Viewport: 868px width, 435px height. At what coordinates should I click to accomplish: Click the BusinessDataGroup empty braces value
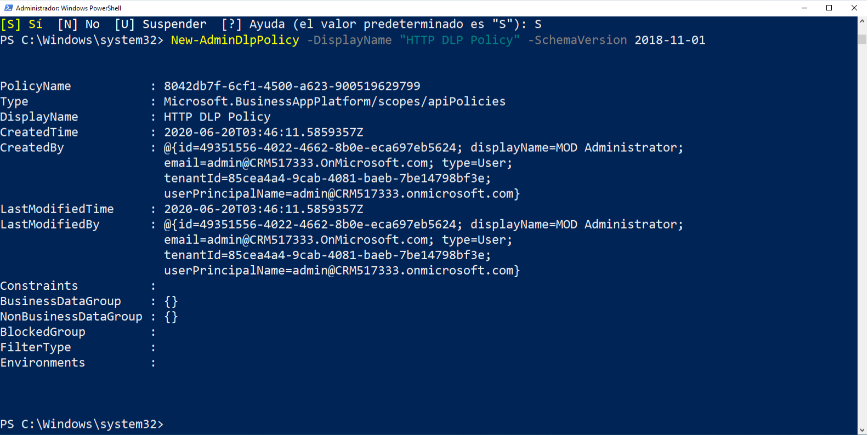[x=171, y=301]
